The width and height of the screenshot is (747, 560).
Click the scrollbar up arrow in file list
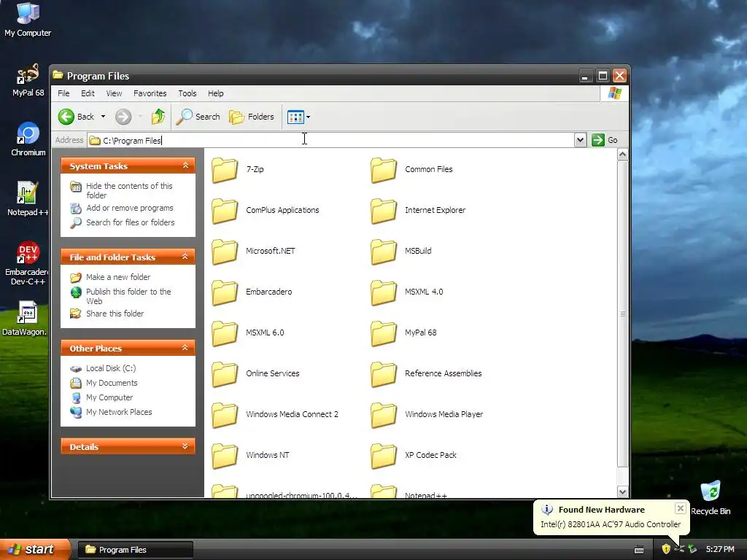pos(623,155)
